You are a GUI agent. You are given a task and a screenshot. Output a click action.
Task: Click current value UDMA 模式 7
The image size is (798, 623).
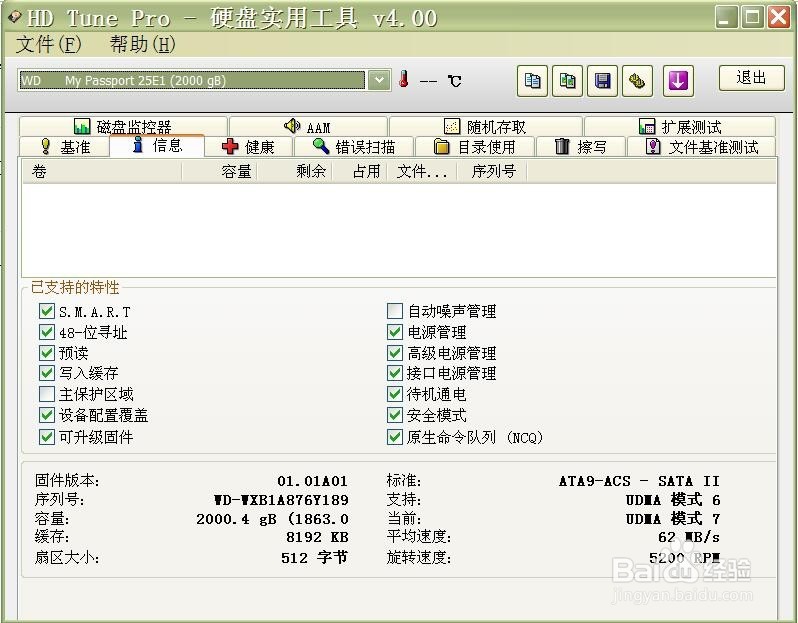(x=673, y=519)
